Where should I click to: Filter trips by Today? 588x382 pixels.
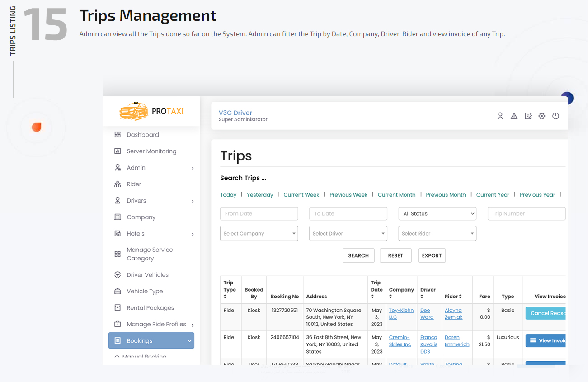(x=228, y=195)
